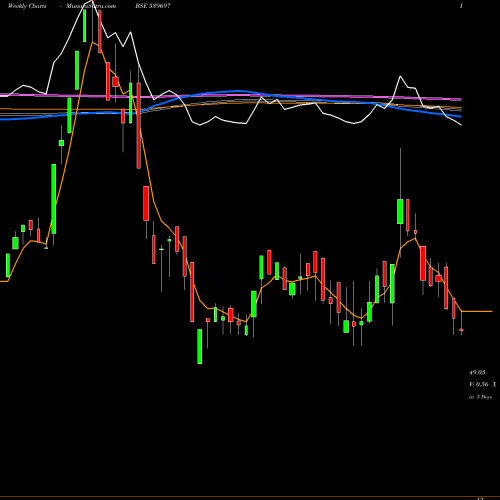The image size is (500, 500).
Task: Click the "5 Days" label
Action: coord(484,397)
